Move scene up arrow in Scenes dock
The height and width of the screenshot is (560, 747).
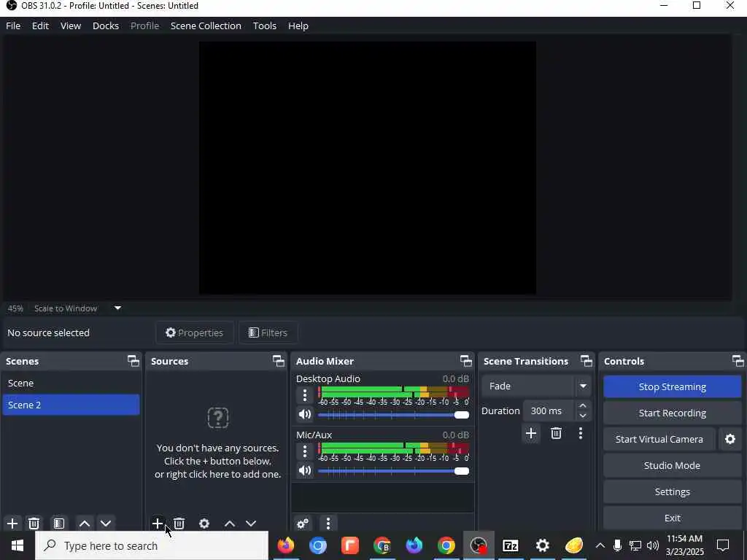[85, 524]
